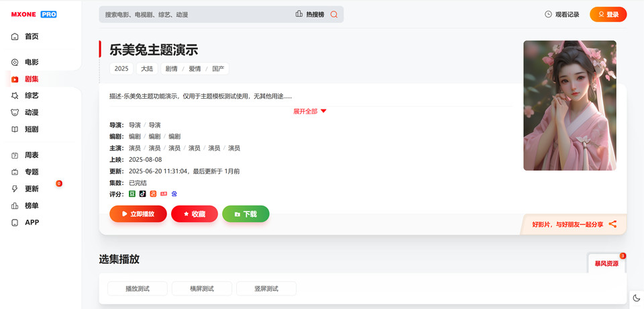Open the 暴风资源 source selector
644x309 pixels.
pyautogui.click(x=606, y=263)
